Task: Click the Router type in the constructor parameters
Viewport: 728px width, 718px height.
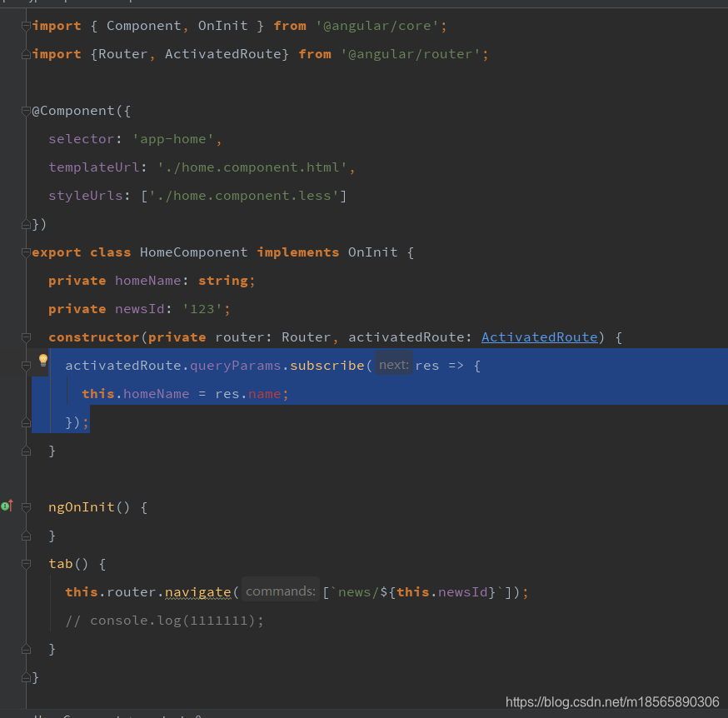Action: pyautogui.click(x=306, y=337)
